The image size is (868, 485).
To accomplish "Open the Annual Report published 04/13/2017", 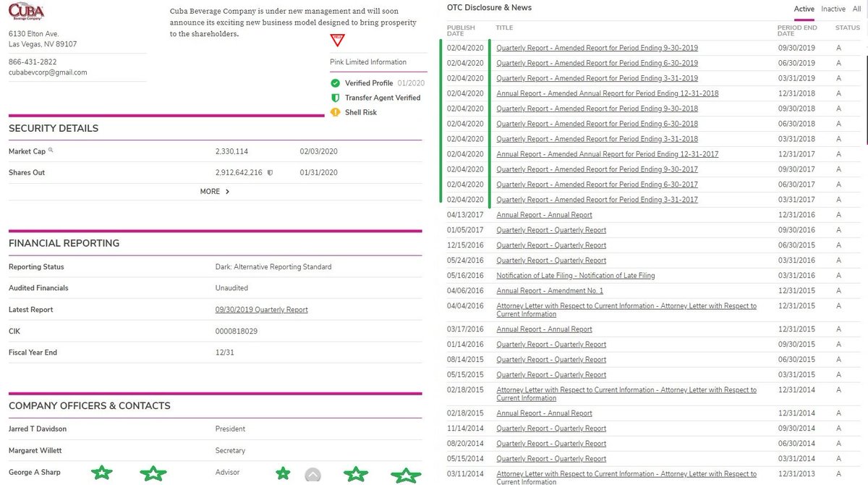I will (544, 215).
